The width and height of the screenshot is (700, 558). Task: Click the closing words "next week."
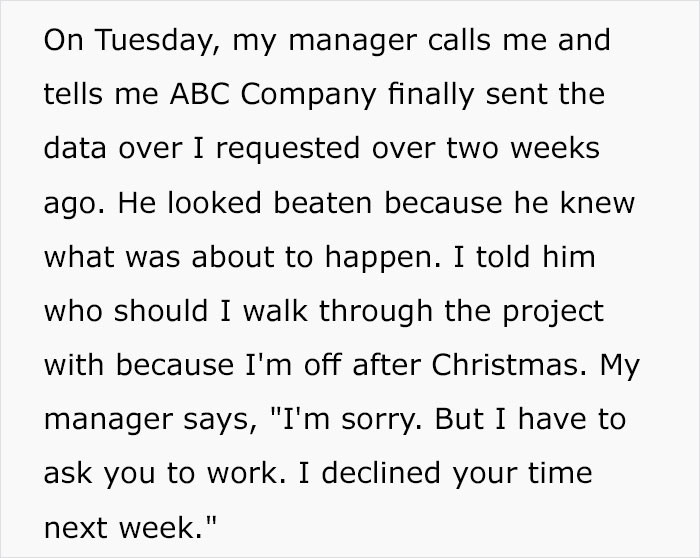pos(124,528)
